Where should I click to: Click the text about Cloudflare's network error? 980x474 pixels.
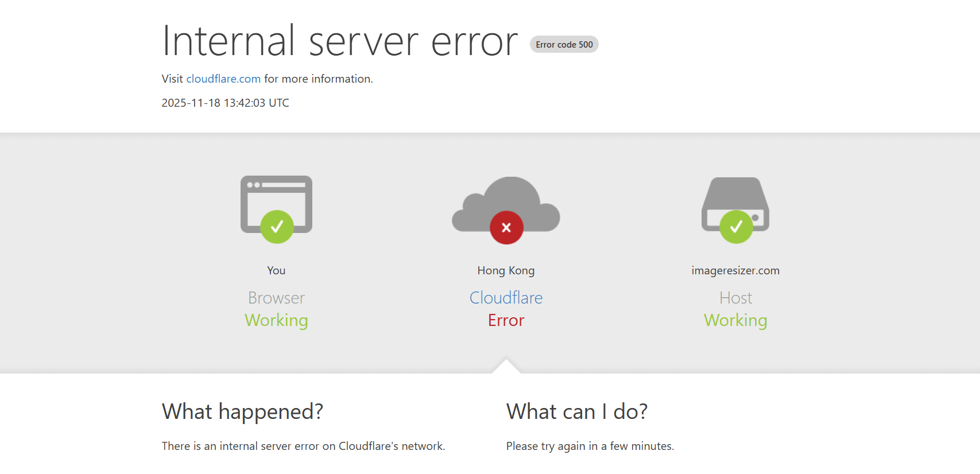coord(303,446)
